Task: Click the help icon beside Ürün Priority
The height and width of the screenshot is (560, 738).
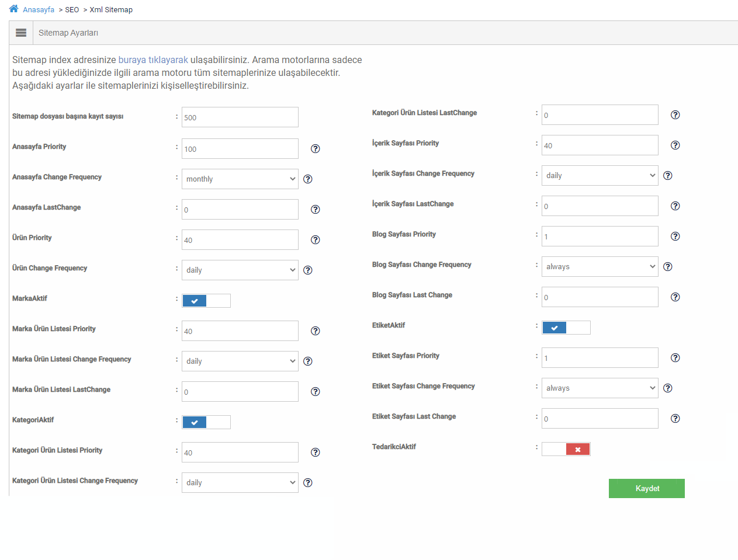Action: coord(315,239)
